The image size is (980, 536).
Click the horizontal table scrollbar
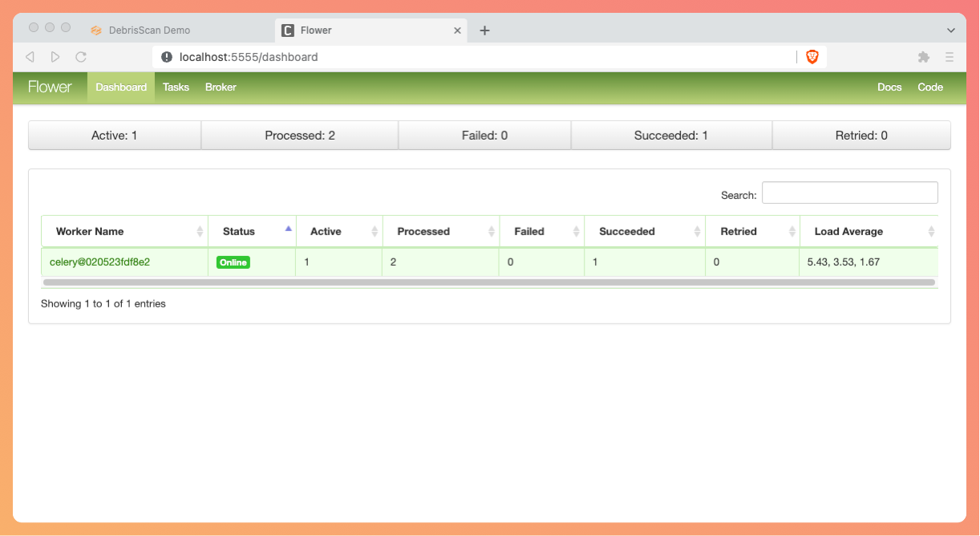click(x=488, y=282)
